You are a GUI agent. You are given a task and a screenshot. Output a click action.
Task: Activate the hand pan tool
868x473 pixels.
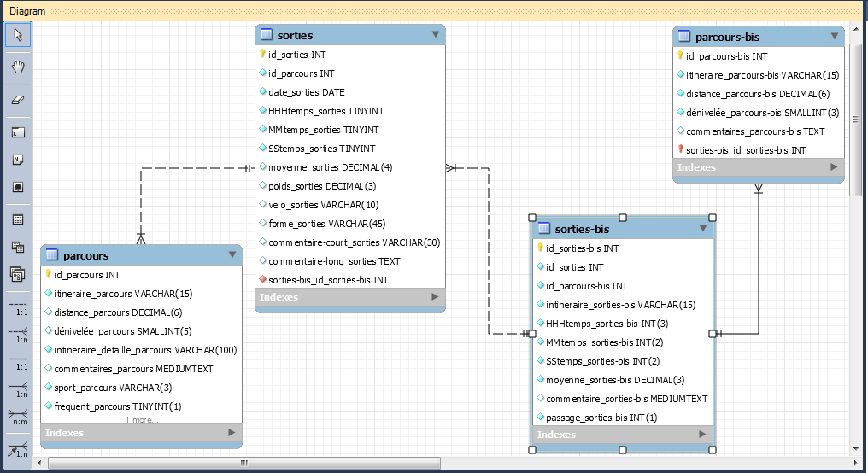click(18, 67)
